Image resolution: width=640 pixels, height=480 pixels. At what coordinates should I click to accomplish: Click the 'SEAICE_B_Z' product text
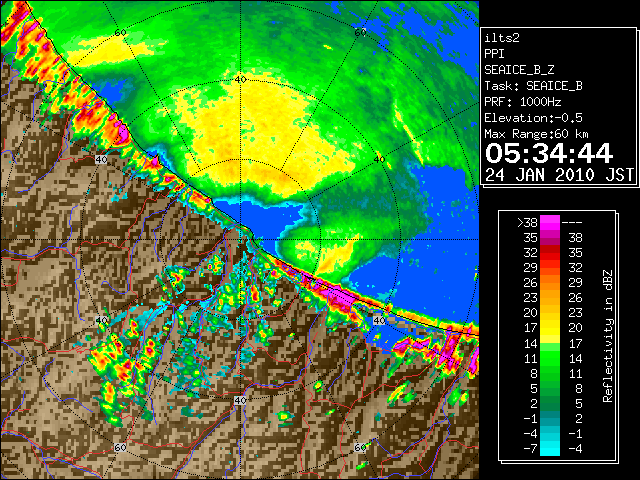coord(519,70)
